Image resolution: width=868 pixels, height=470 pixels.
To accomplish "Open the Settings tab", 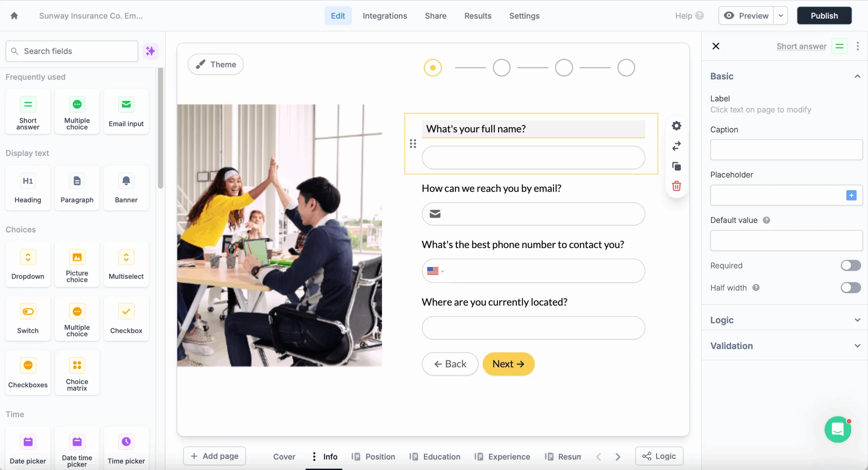I will [524, 16].
